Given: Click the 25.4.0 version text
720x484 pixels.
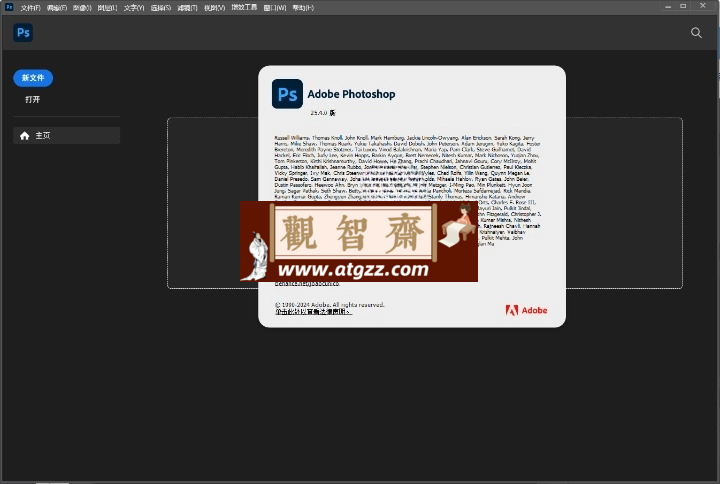Looking at the screenshot, I should pos(323,113).
